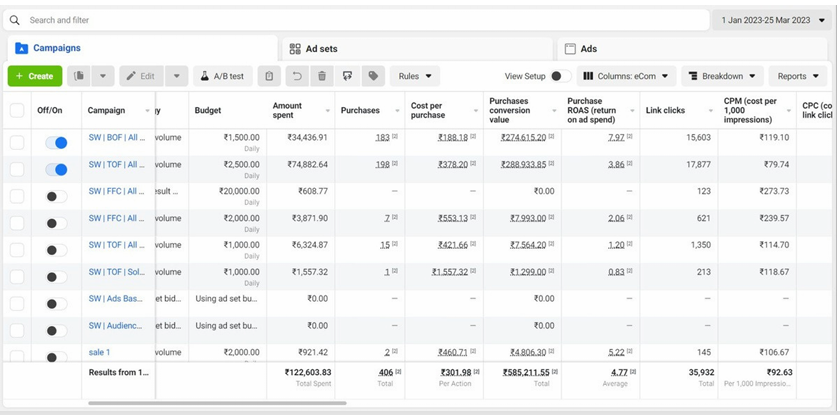Check the select-all campaigns checkbox in the header

pos(17,110)
